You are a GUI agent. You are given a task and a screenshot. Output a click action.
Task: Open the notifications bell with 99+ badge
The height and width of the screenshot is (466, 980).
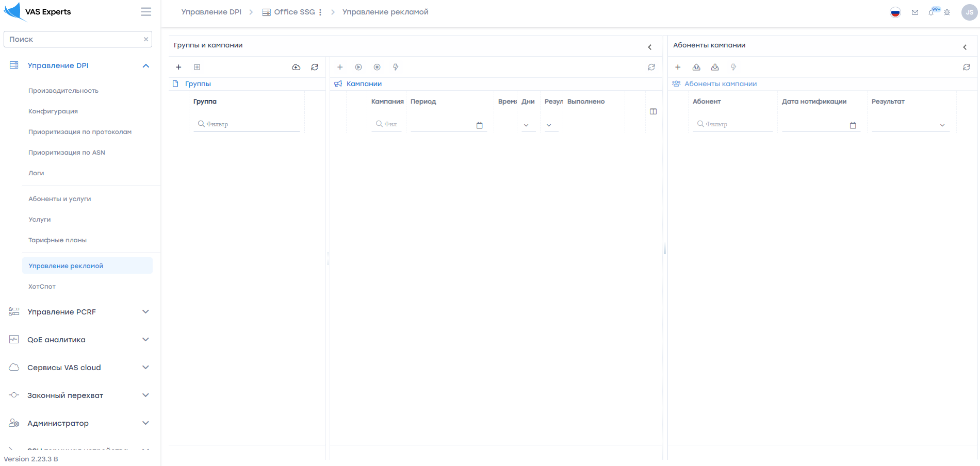tap(932, 12)
